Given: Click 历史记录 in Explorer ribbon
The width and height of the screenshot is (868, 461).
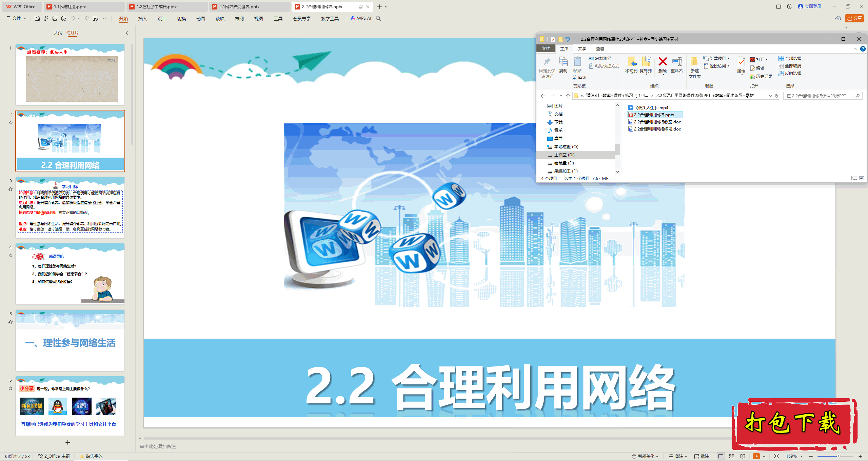Looking at the screenshot, I should click(x=761, y=77).
